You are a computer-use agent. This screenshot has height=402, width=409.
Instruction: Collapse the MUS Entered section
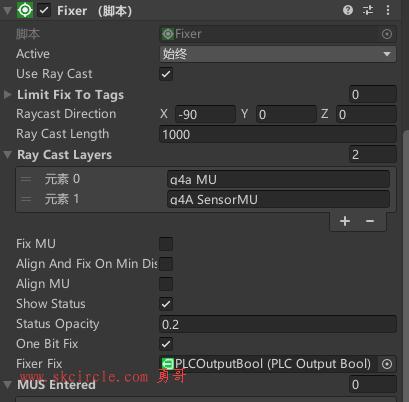7,385
